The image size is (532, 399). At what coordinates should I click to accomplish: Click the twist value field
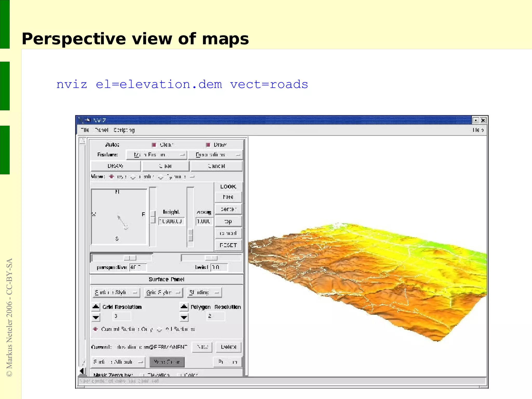219,267
